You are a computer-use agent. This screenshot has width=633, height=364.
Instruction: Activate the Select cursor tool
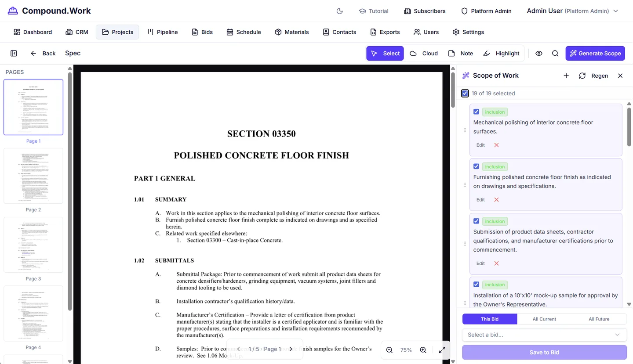[385, 53]
